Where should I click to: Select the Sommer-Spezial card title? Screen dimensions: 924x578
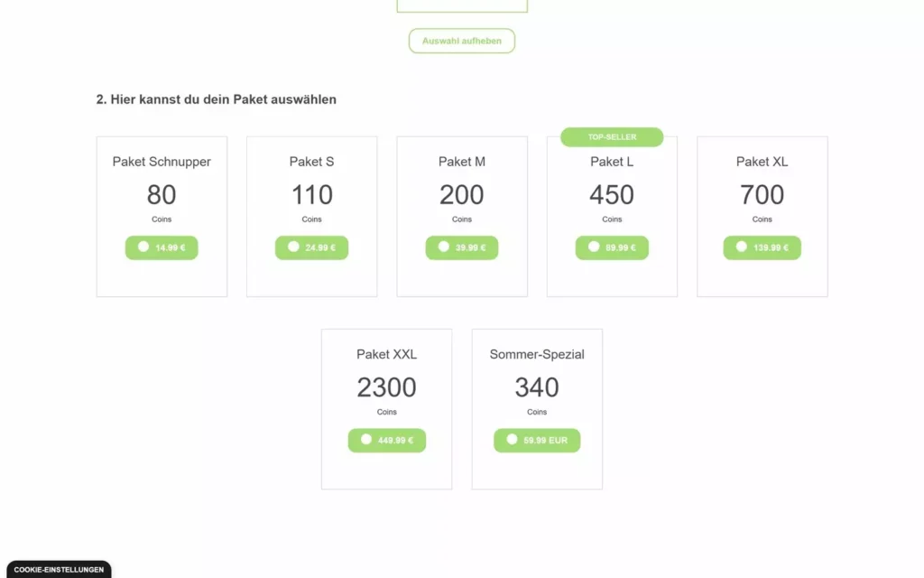[x=537, y=354]
